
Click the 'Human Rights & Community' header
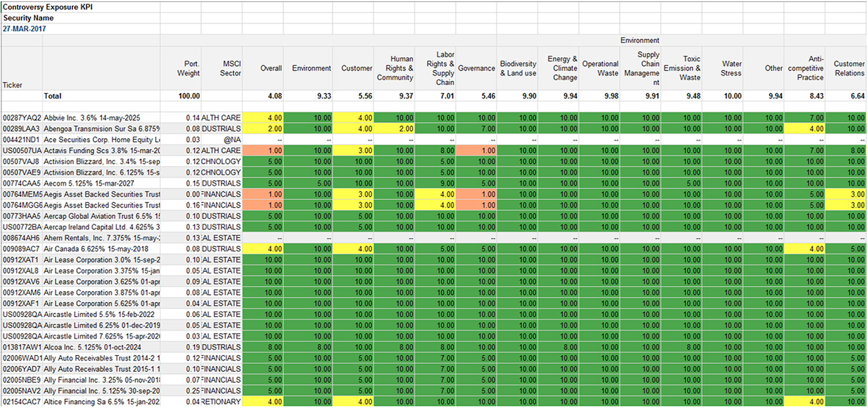pyautogui.click(x=395, y=68)
